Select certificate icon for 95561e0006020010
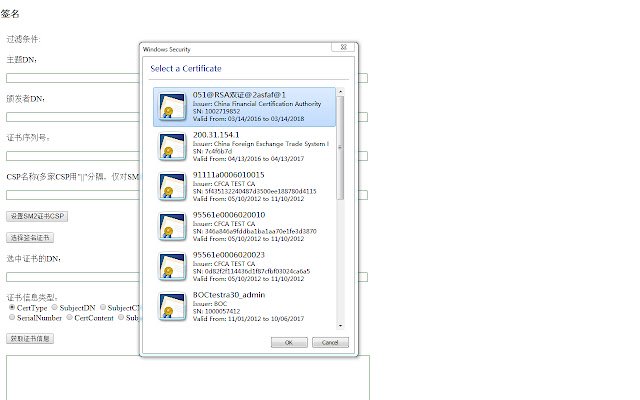This screenshot has height=400, width=640. [172, 226]
